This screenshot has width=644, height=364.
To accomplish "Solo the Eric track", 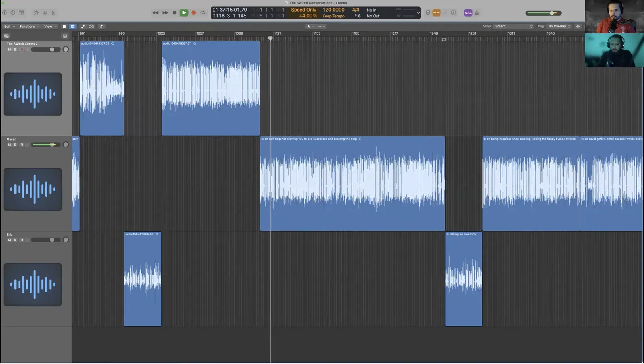I will coord(15,240).
